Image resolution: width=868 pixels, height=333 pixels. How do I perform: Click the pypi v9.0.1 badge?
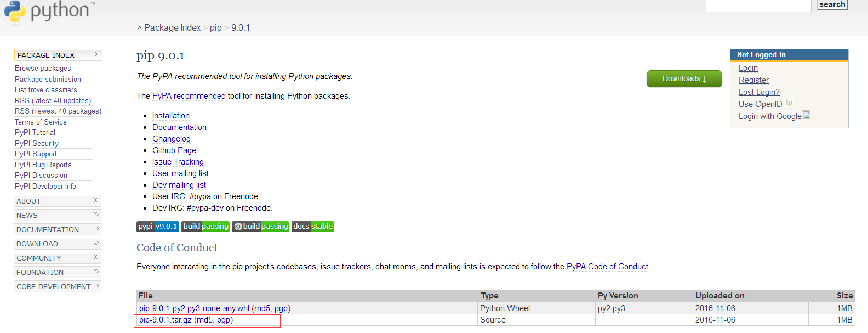(x=158, y=227)
